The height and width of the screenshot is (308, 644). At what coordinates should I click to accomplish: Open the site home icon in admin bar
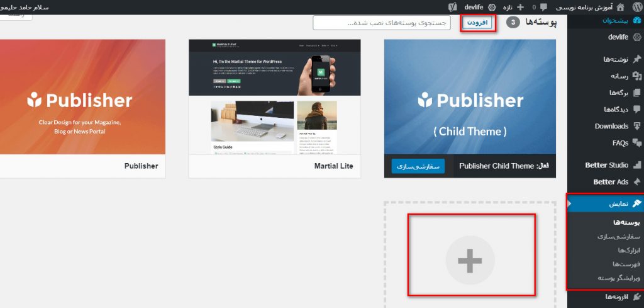coord(620,7)
